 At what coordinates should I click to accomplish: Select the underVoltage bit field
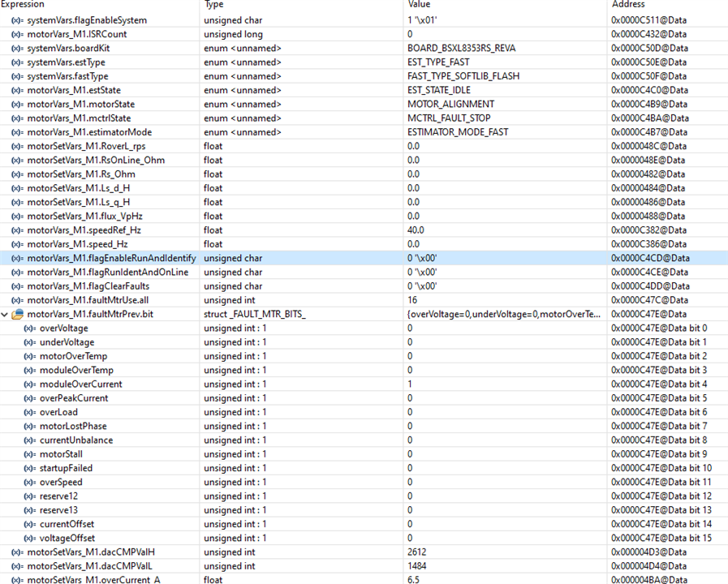67,342
